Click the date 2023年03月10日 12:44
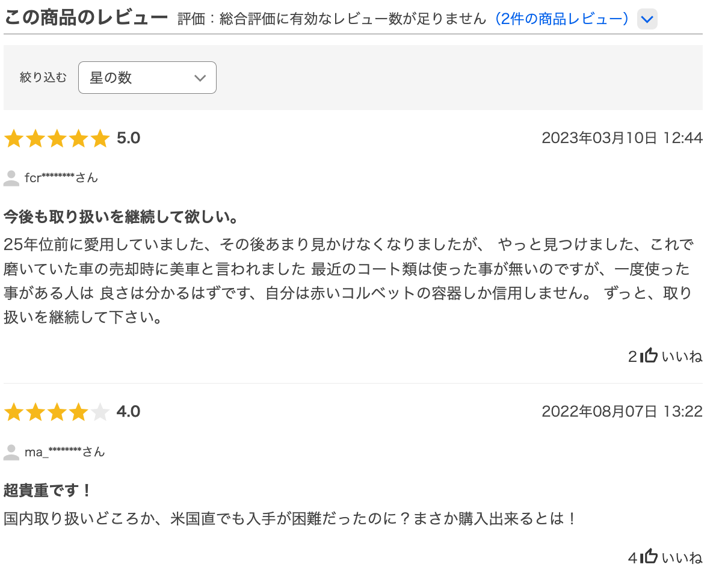Image resolution: width=728 pixels, height=582 pixels. click(x=622, y=137)
